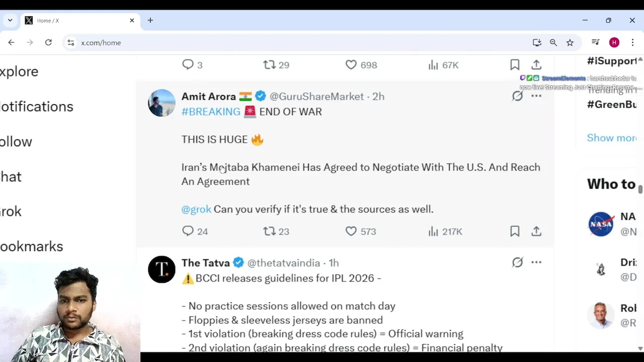View analytics for post with 217K views
Viewport: 644px width, 362px height.
[x=434, y=231]
